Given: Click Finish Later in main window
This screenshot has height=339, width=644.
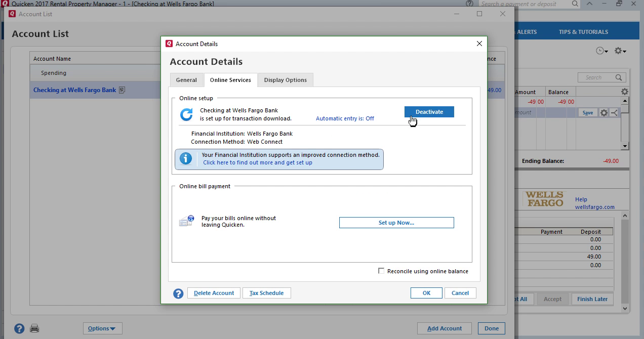Looking at the screenshot, I should [592, 299].
